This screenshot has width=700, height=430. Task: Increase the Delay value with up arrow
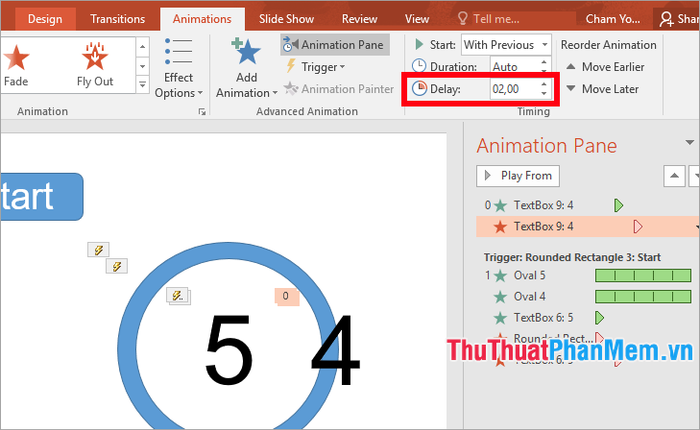(x=544, y=84)
